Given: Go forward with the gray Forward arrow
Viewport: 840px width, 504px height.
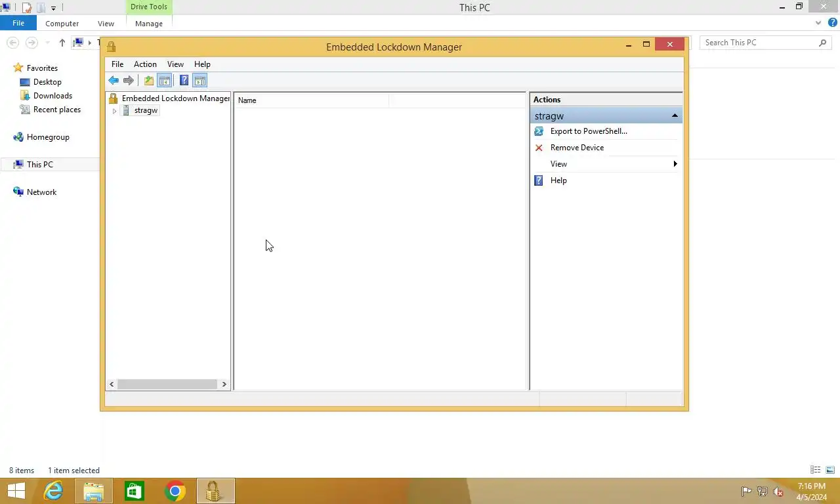Looking at the screenshot, I should (129, 81).
